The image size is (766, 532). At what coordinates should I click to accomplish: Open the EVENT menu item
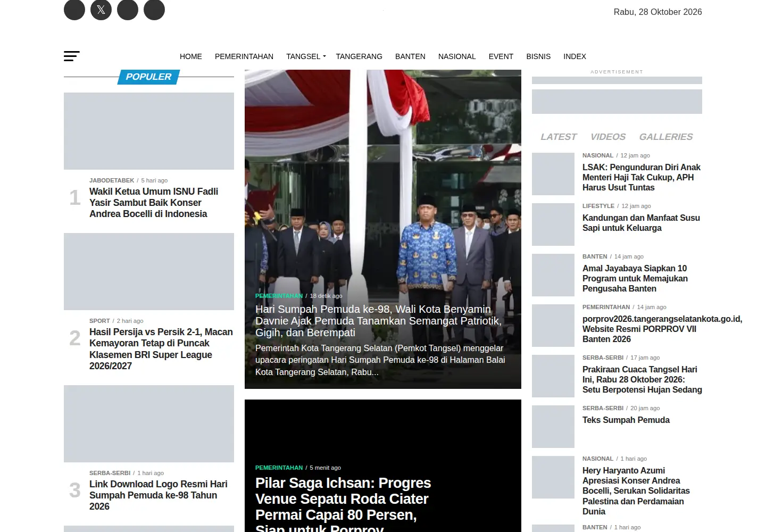[501, 56]
